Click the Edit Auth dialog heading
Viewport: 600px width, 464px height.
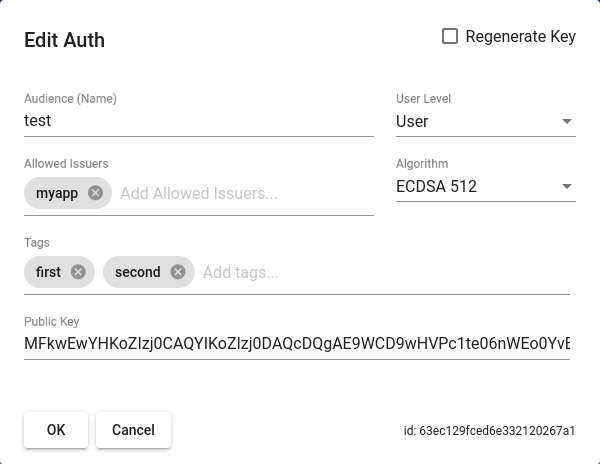(64, 40)
